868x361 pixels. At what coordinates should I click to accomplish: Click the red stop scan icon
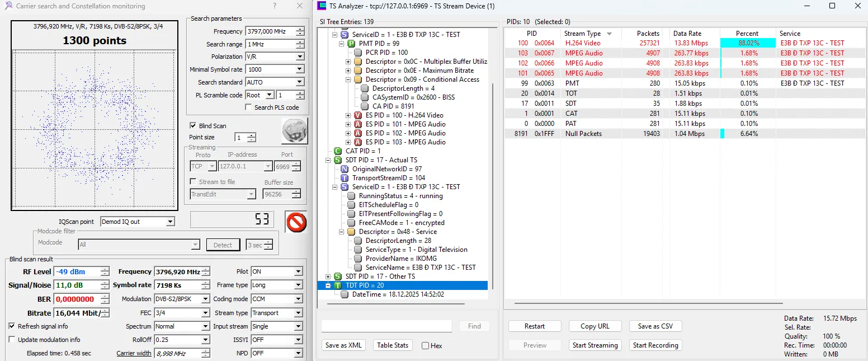pyautogui.click(x=296, y=222)
